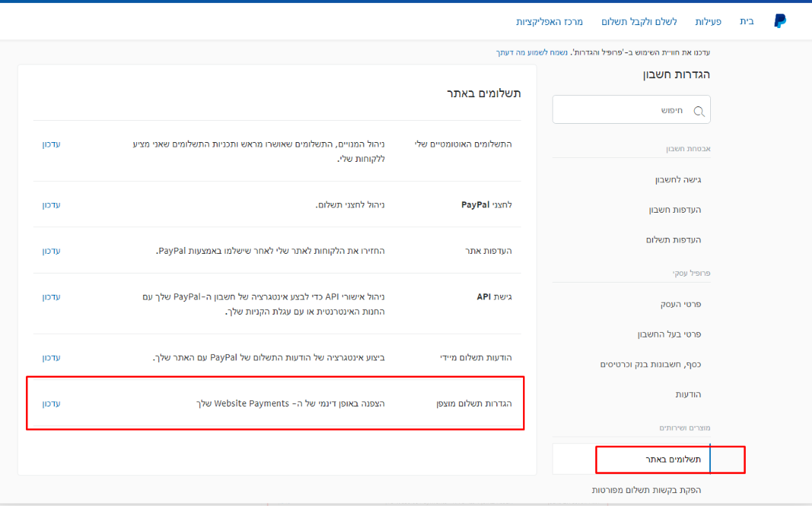Click the PayPal logo icon
The image size is (812, 506).
(x=780, y=21)
